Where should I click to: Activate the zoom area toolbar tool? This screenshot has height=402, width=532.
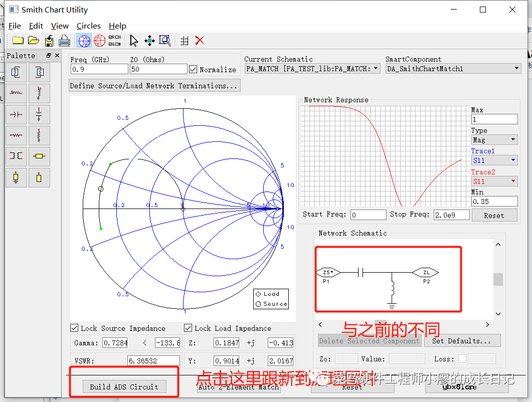(165, 41)
